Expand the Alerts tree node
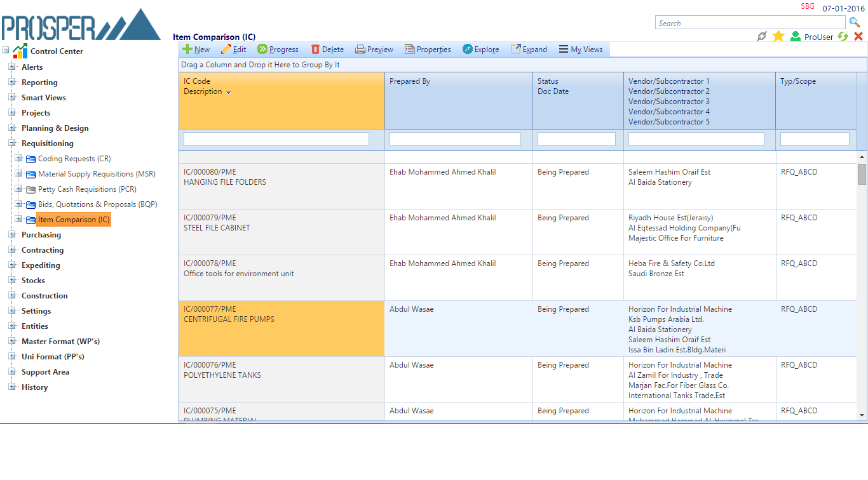The height and width of the screenshot is (480, 868). point(12,67)
